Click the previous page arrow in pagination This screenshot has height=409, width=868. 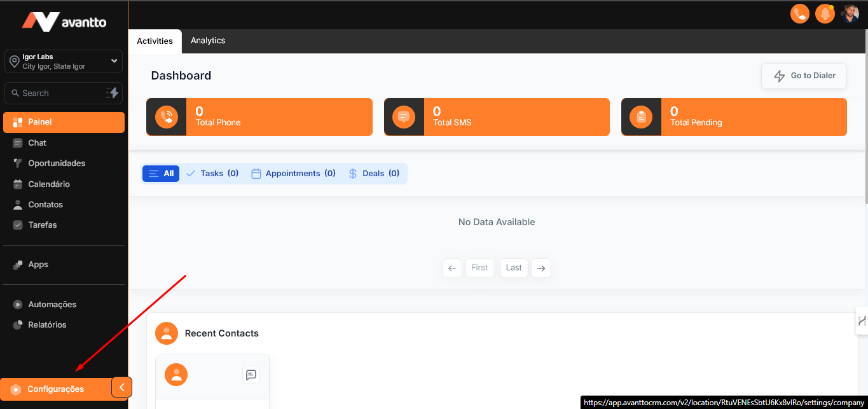coord(451,268)
